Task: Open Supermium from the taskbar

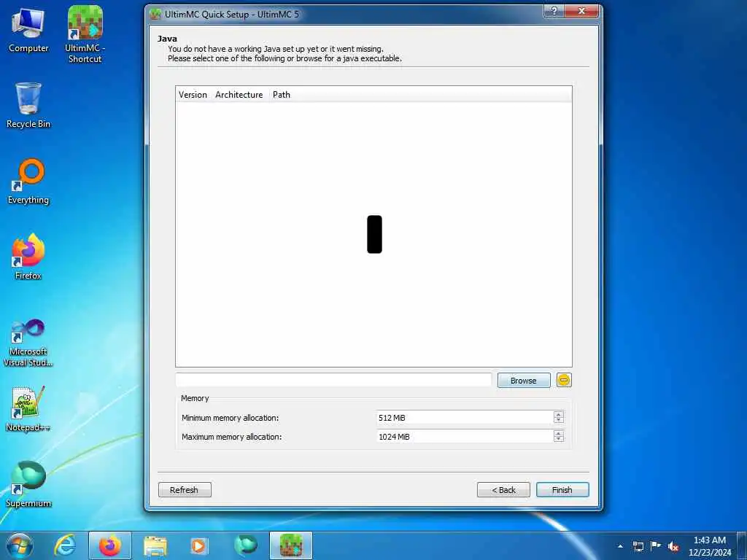Action: pyautogui.click(x=245, y=545)
